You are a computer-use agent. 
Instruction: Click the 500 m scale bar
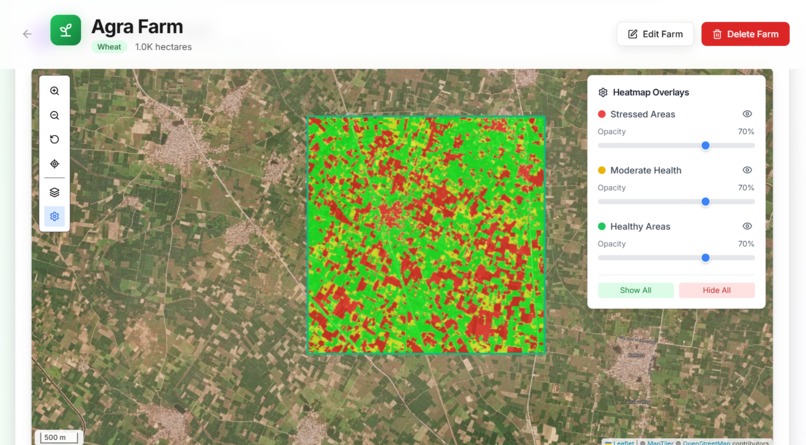59,437
